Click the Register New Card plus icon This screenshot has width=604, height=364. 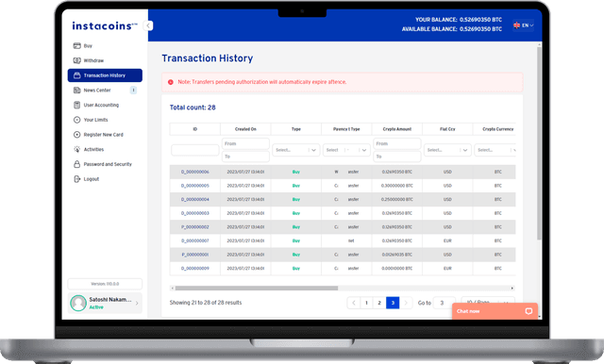pyautogui.click(x=77, y=134)
